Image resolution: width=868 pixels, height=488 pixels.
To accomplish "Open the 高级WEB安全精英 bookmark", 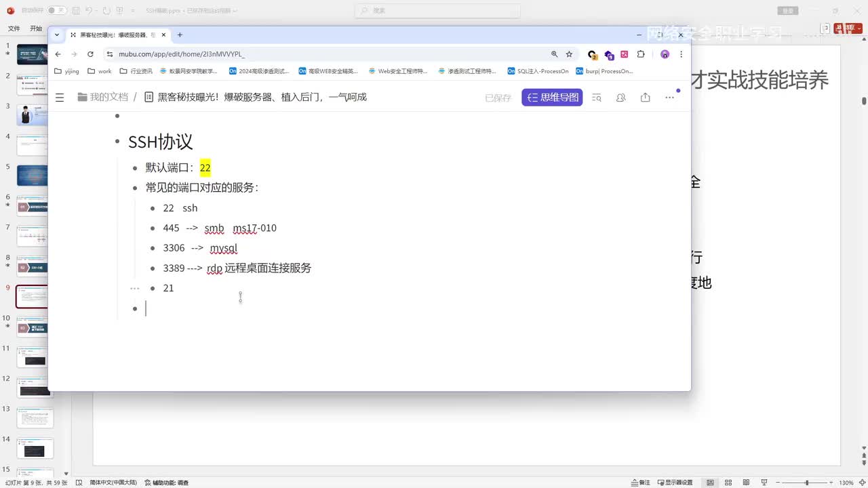I will tap(328, 71).
